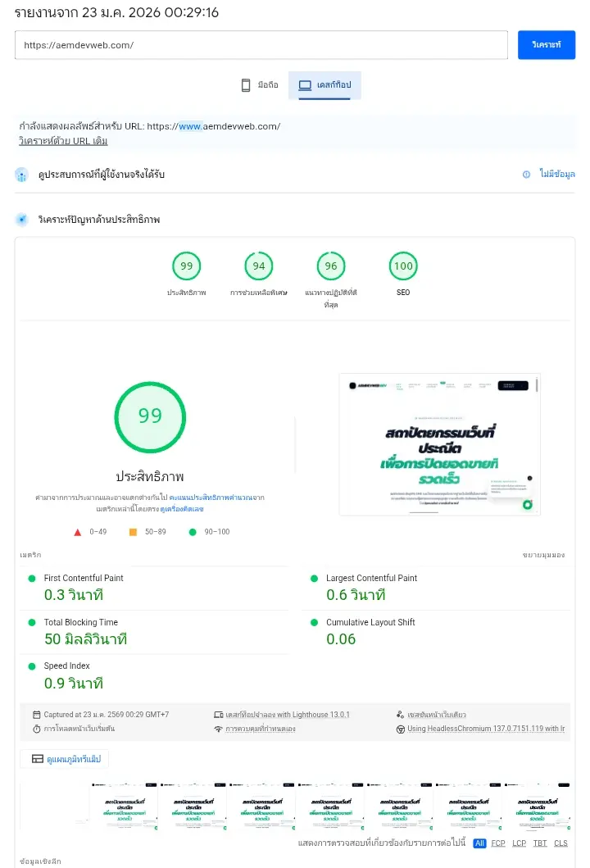
Task: Click the ดูแผนภูมิทรีแม็ป treemap button
Action: [64, 759]
